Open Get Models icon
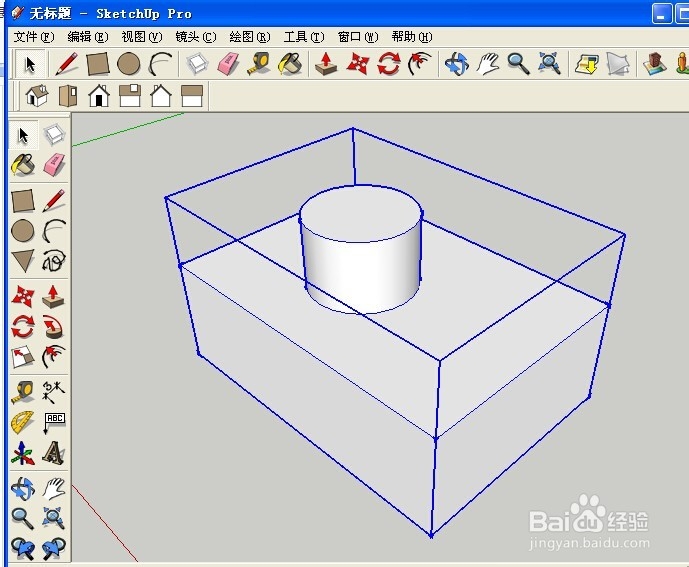Viewport: 689px width, 567px height. [x=587, y=64]
